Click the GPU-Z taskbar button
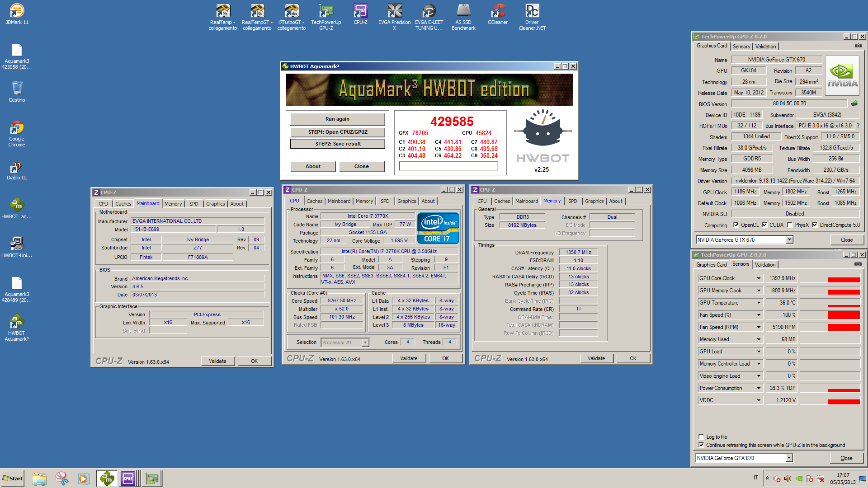Viewport: 868px width, 488px height. click(152, 478)
